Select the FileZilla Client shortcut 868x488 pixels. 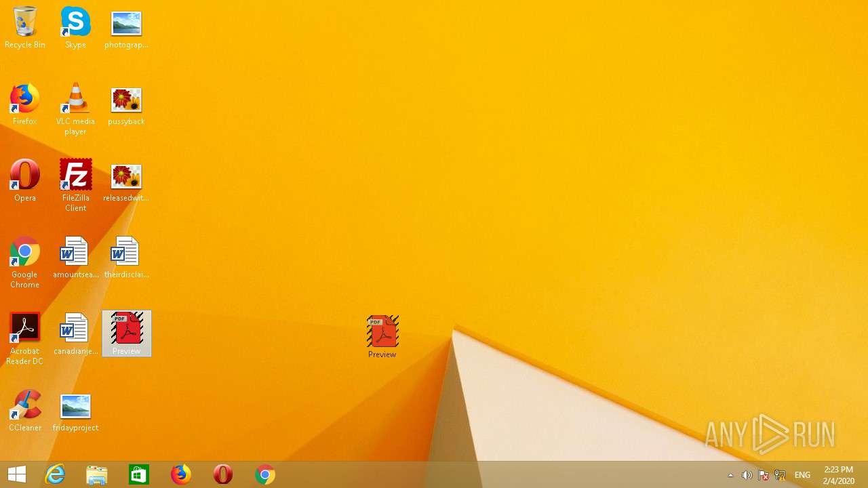(x=75, y=185)
